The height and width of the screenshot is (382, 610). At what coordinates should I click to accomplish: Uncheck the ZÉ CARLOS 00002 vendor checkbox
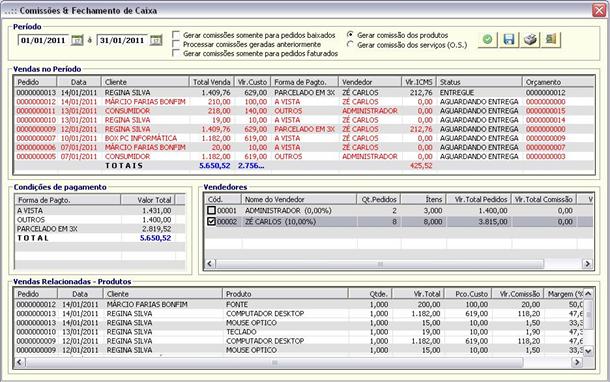pos(211,221)
